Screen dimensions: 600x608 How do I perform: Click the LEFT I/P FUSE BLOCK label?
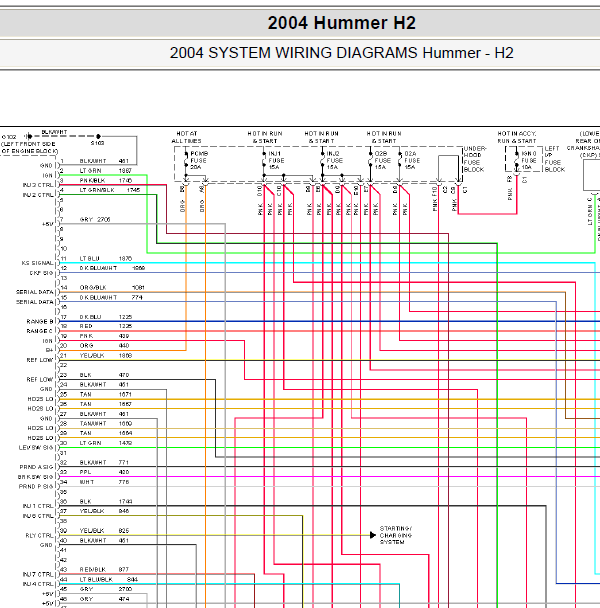click(x=555, y=159)
